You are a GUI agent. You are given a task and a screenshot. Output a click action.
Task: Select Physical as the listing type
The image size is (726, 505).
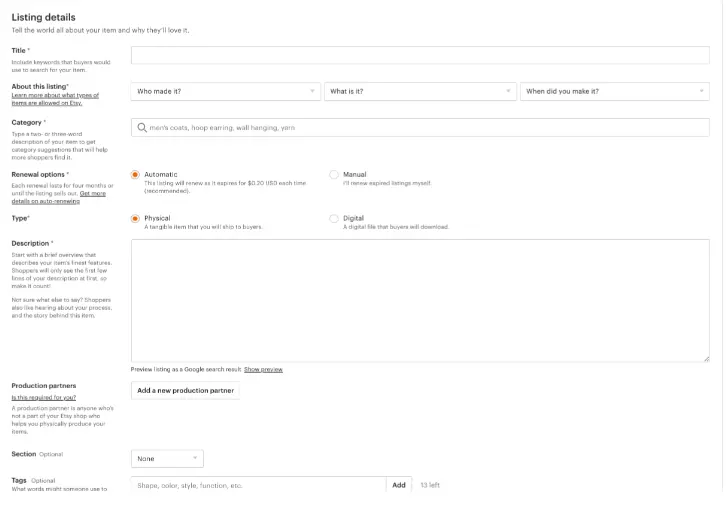coord(136,218)
